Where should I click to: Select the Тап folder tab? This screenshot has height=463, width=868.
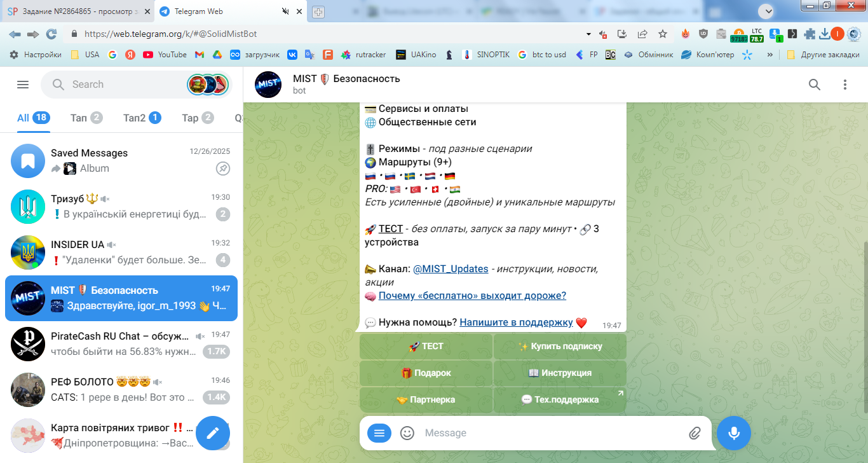coord(86,118)
